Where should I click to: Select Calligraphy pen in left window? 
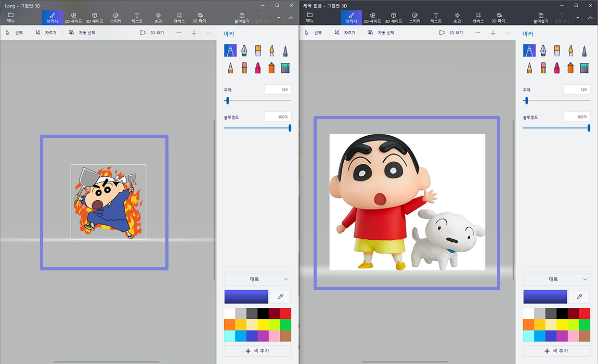coord(244,50)
